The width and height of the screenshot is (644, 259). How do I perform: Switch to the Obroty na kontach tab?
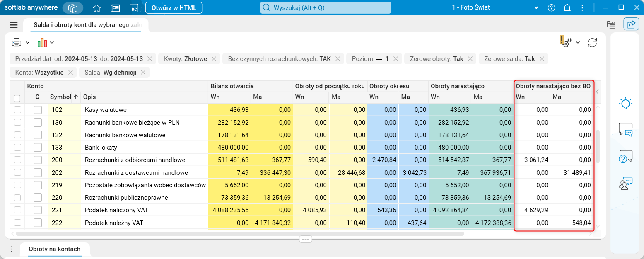coord(54,249)
